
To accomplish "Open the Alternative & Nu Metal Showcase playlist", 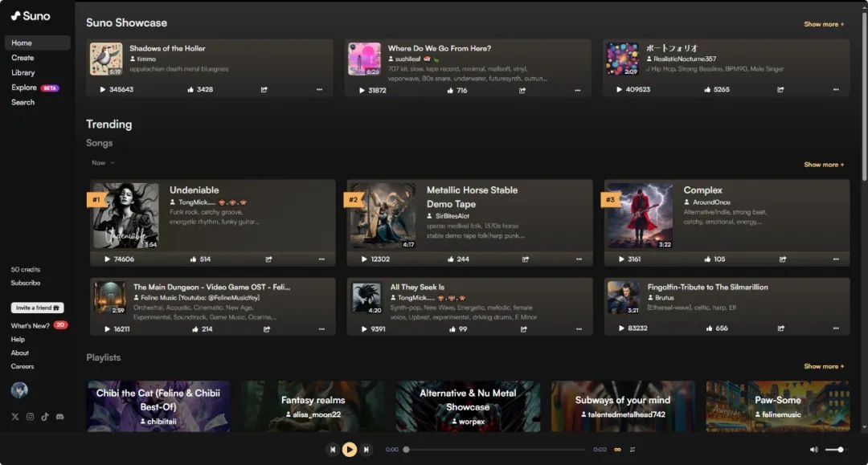I will click(468, 406).
